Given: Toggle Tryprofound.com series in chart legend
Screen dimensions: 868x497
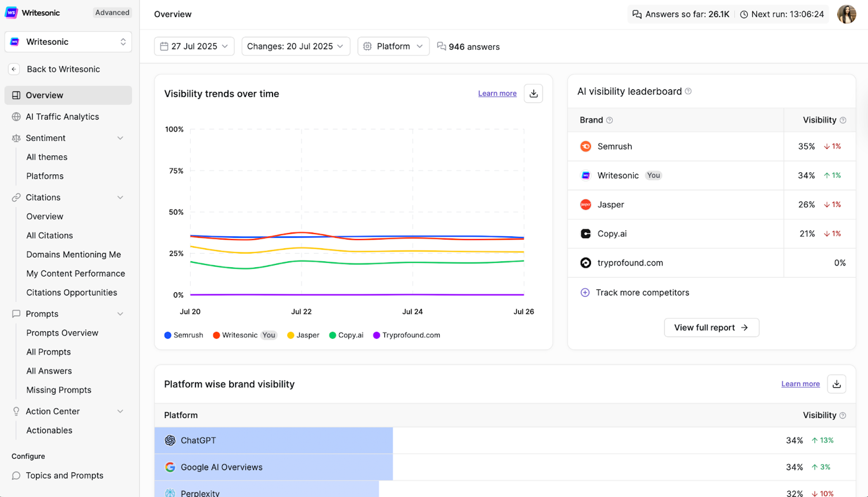Looking at the screenshot, I should click(406, 335).
